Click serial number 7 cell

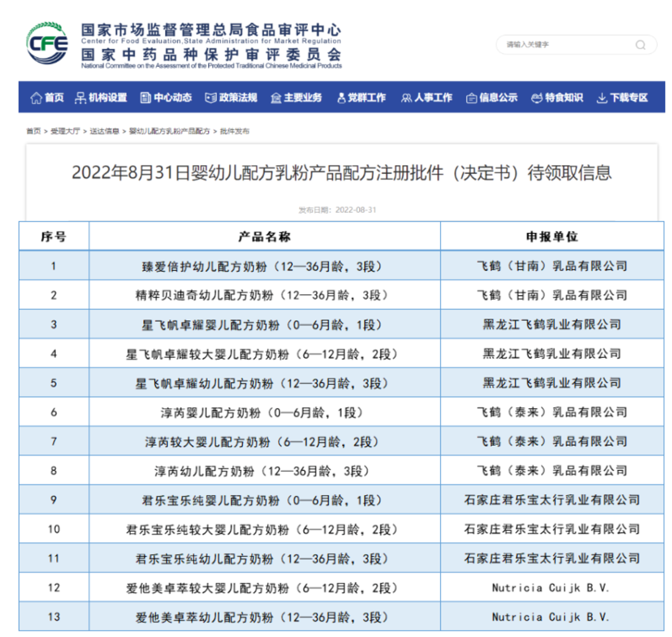(x=54, y=441)
